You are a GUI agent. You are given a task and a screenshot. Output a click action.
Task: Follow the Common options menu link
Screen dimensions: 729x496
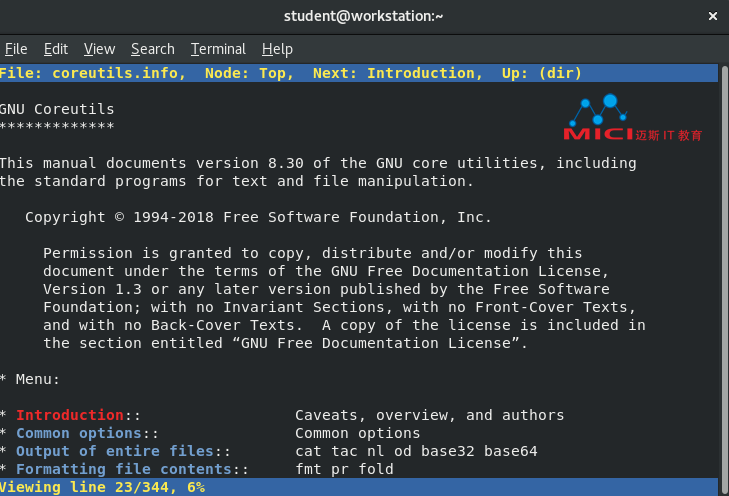click(79, 433)
